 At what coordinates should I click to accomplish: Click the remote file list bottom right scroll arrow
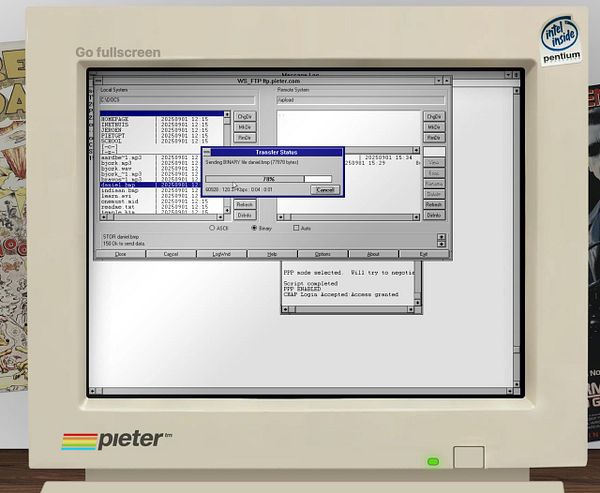point(416,217)
